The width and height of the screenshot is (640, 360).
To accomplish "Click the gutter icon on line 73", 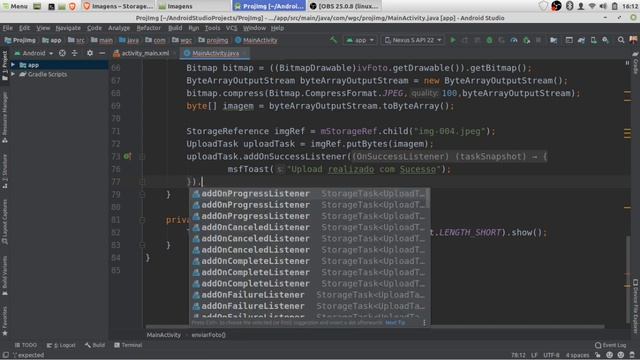I will coord(127,156).
